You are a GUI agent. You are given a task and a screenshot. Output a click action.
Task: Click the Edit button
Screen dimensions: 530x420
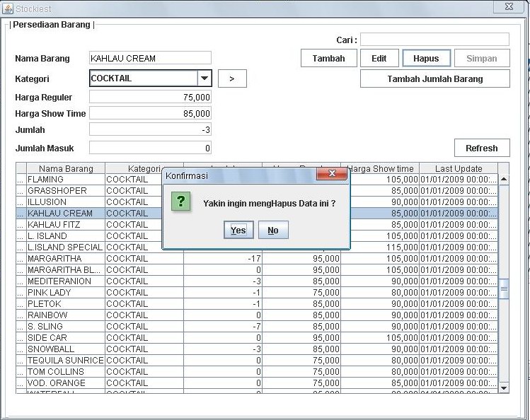379,58
